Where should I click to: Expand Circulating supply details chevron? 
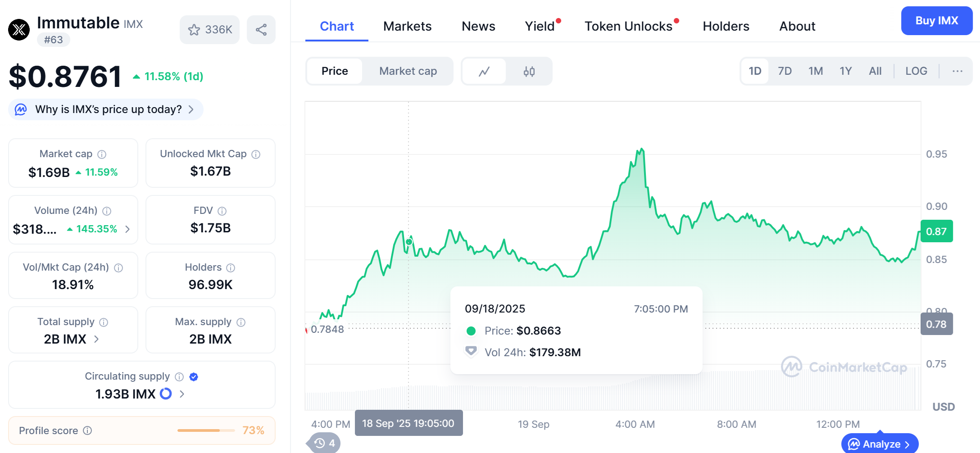tap(182, 394)
